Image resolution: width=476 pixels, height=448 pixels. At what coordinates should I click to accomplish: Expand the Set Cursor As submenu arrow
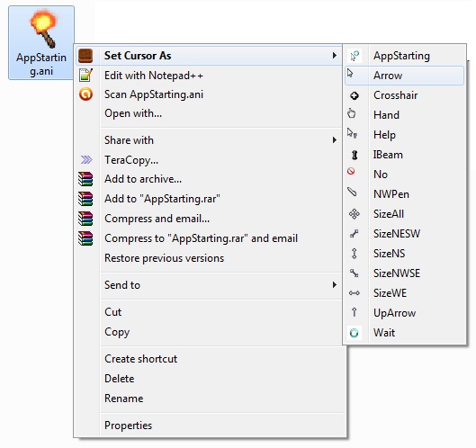(334, 56)
